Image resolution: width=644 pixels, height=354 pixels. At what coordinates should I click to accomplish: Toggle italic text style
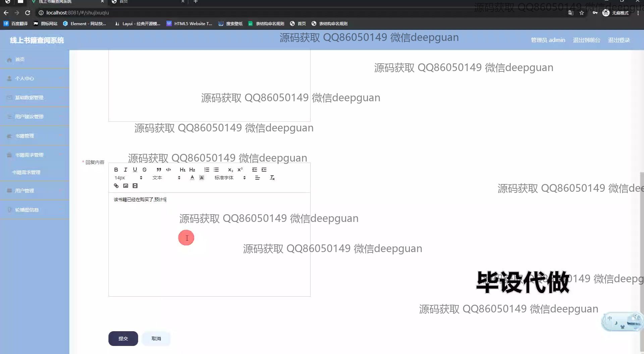125,170
